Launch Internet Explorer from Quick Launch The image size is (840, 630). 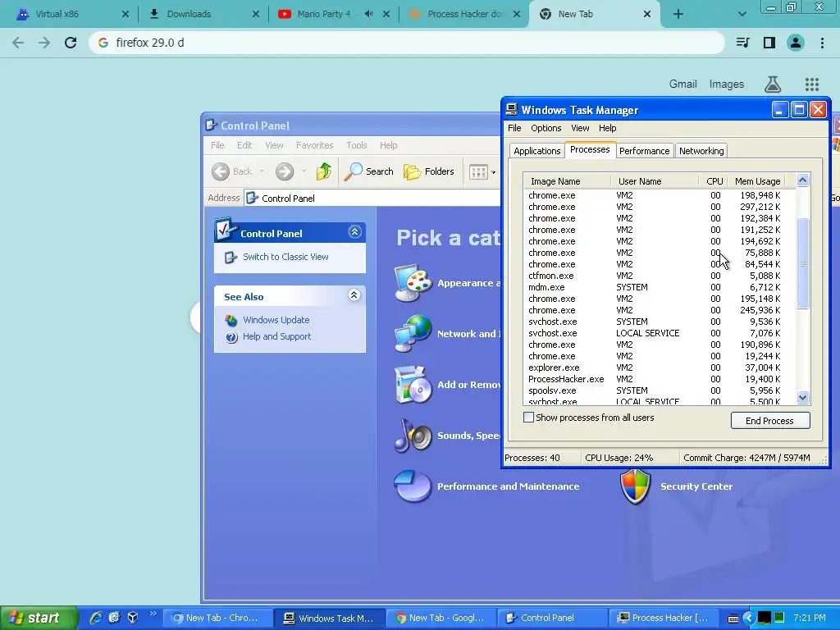[x=96, y=618]
